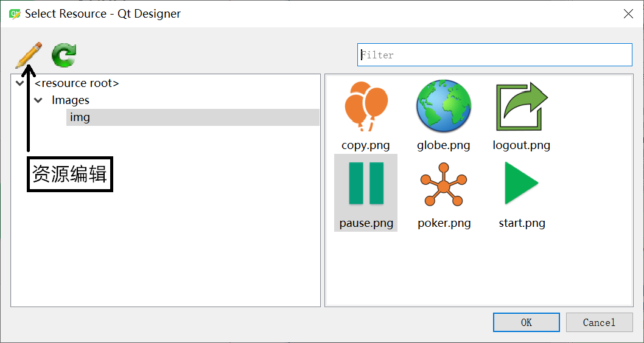Image resolution: width=644 pixels, height=343 pixels.
Task: Confirm with the OK button
Action: (x=526, y=322)
